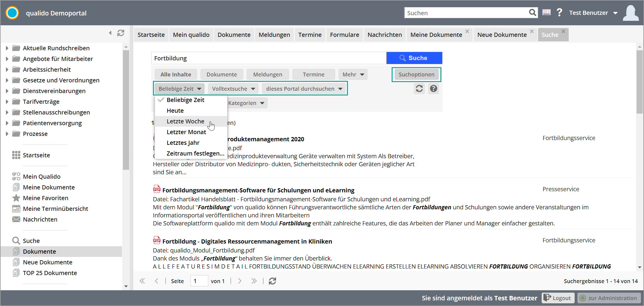Viewport: 644px width, 306px height.
Task: Reset search options with refresh icon
Action: pyautogui.click(x=419, y=89)
